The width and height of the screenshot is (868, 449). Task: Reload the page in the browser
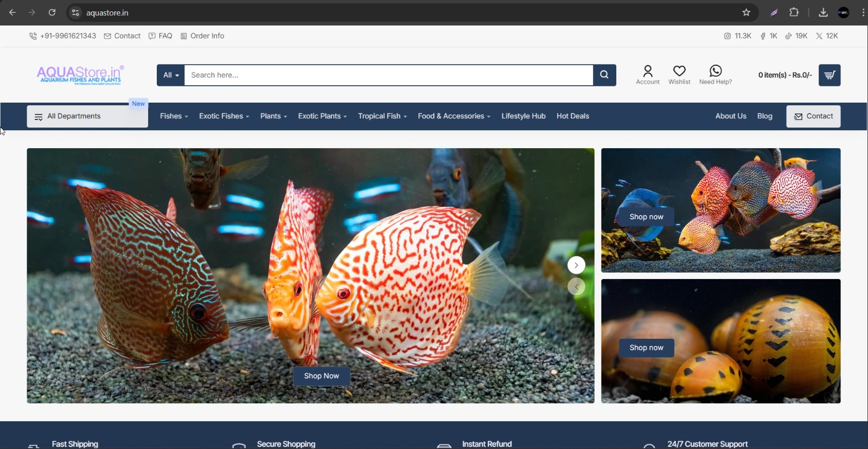tap(52, 12)
